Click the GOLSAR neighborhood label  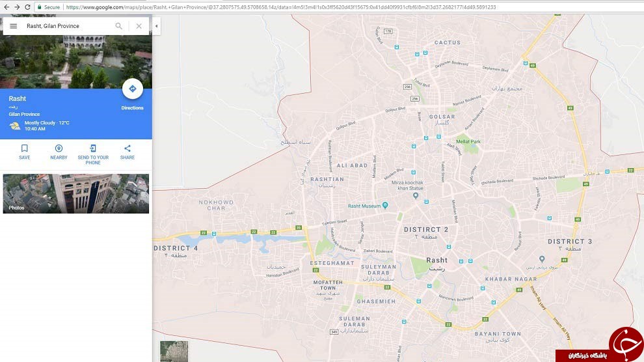[x=442, y=117]
